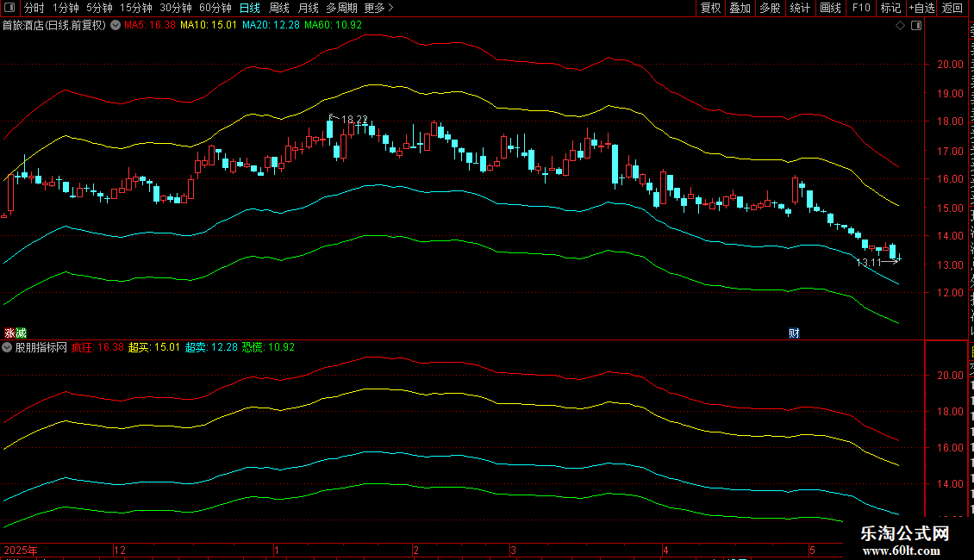Viewport: 974px width, 560px height.
Task: Toggle the side panel icon at chart top-right
Action: click(x=916, y=26)
